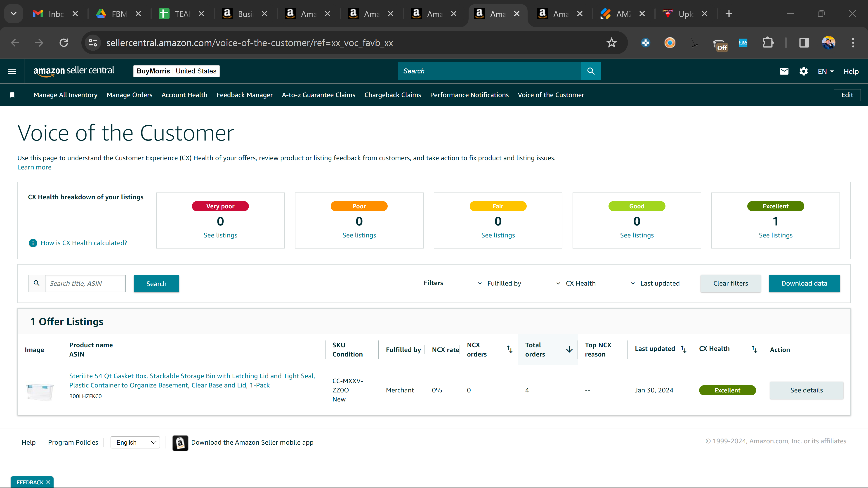Open the Learn more link
This screenshot has height=488, width=868.
[x=34, y=167]
